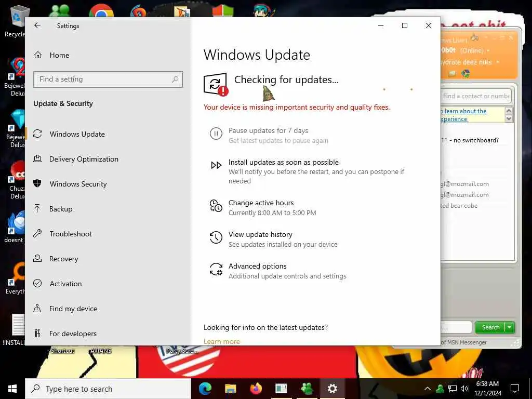Open Change active hours
532x399 pixels.
tap(261, 203)
